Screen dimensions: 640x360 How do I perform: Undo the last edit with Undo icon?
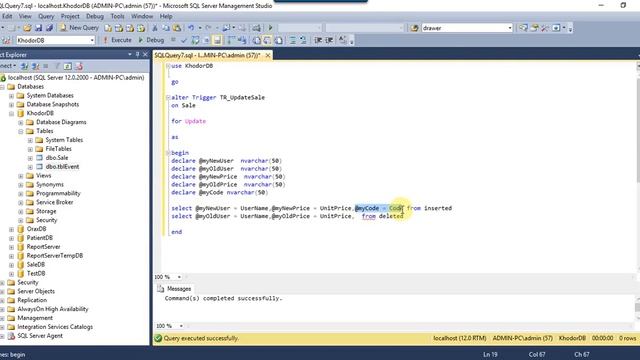(191, 28)
